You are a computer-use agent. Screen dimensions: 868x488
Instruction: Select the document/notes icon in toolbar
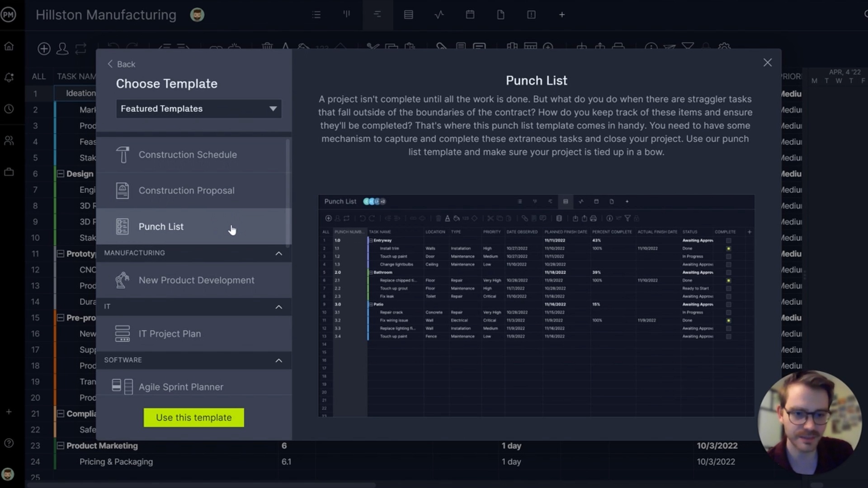(501, 14)
